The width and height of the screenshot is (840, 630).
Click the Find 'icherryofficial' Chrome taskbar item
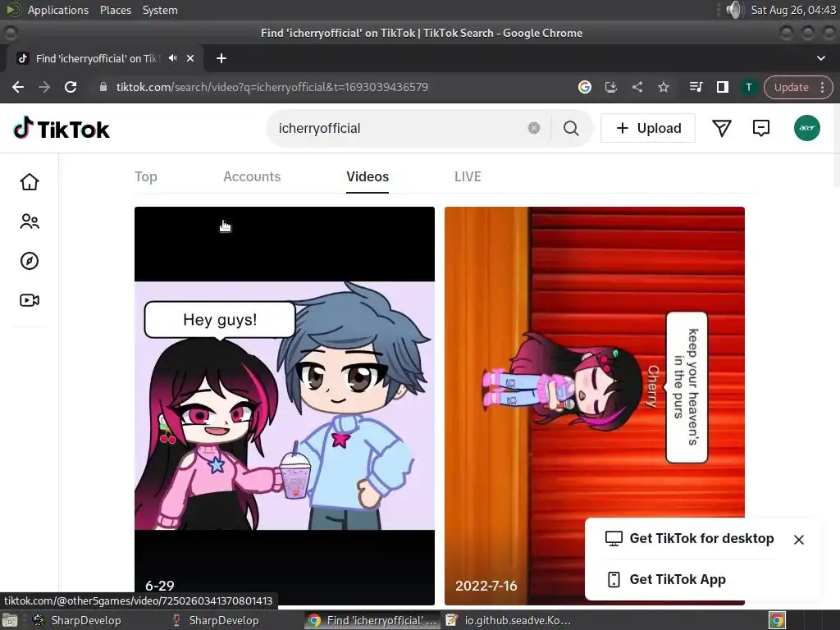click(x=373, y=620)
